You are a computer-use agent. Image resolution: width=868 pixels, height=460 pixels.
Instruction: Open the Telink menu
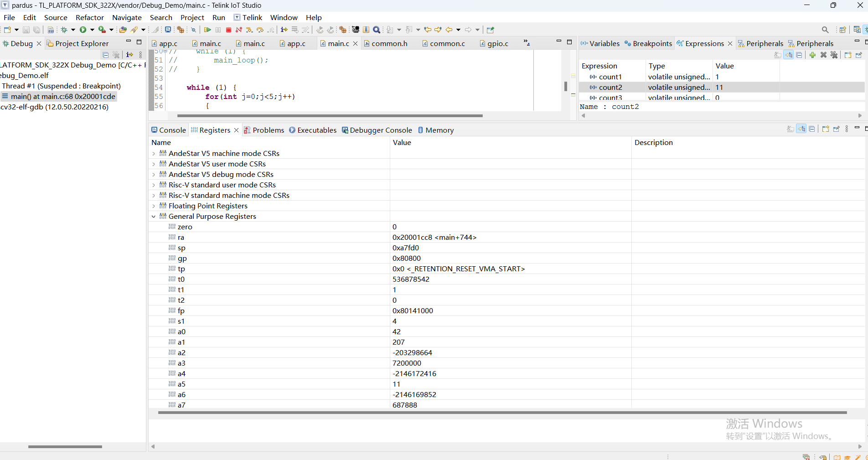pyautogui.click(x=248, y=17)
